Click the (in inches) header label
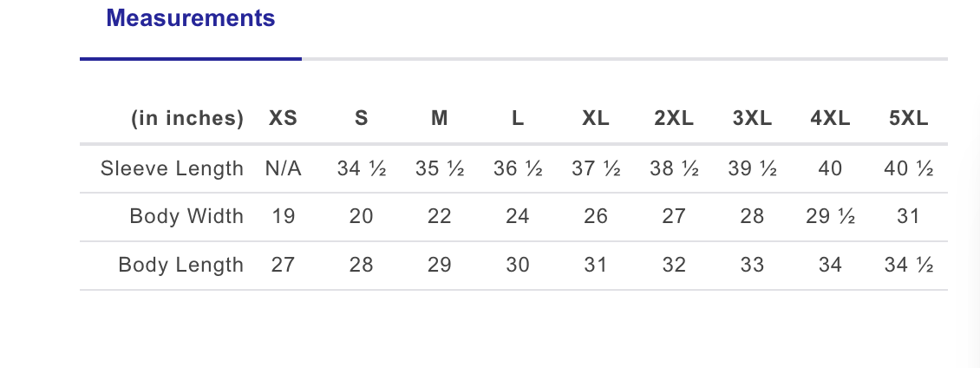Screen dimensions: 980x368 (187, 119)
